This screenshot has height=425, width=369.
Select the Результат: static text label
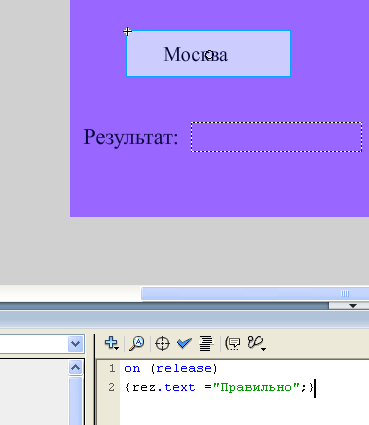click(131, 137)
